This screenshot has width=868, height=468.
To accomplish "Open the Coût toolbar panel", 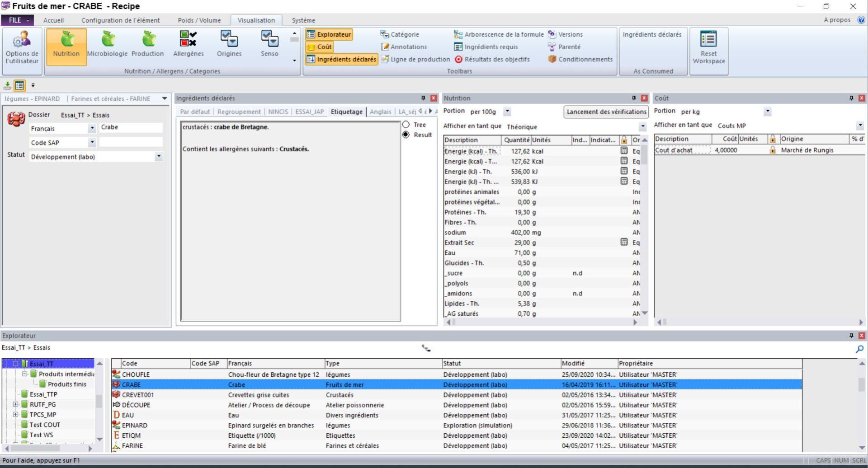I will 320,47.
